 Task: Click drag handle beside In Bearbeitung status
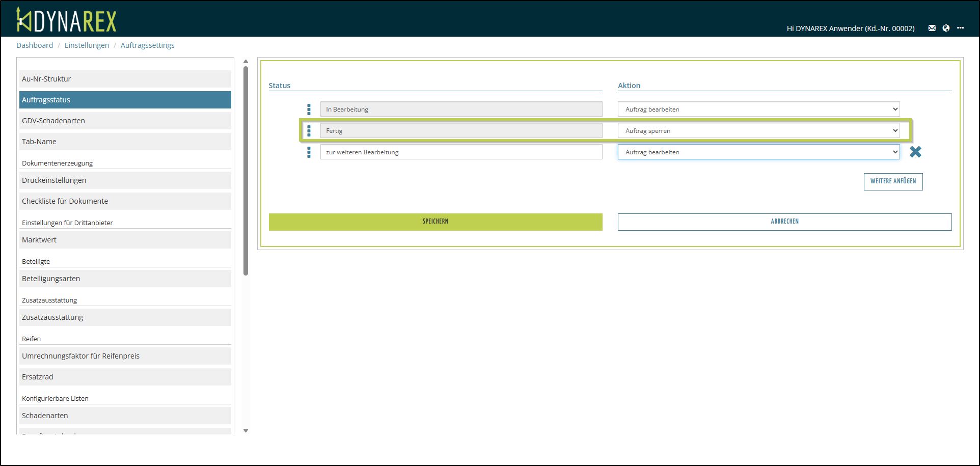309,109
